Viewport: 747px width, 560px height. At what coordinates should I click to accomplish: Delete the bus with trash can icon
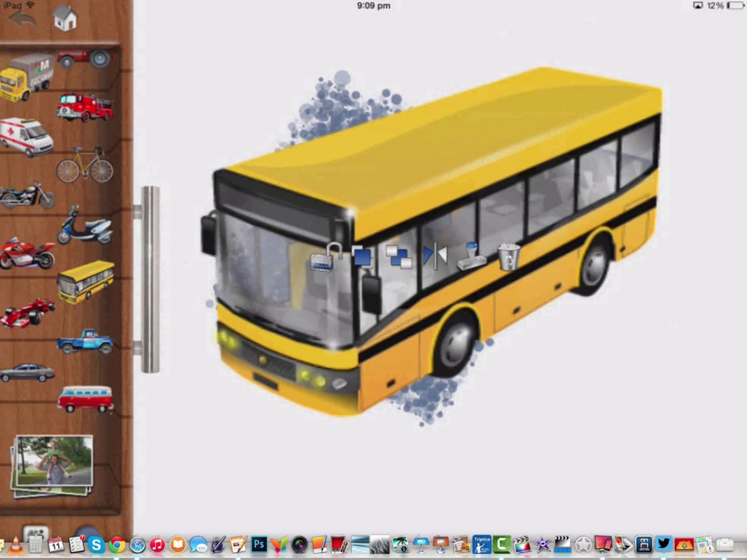pyautogui.click(x=509, y=257)
